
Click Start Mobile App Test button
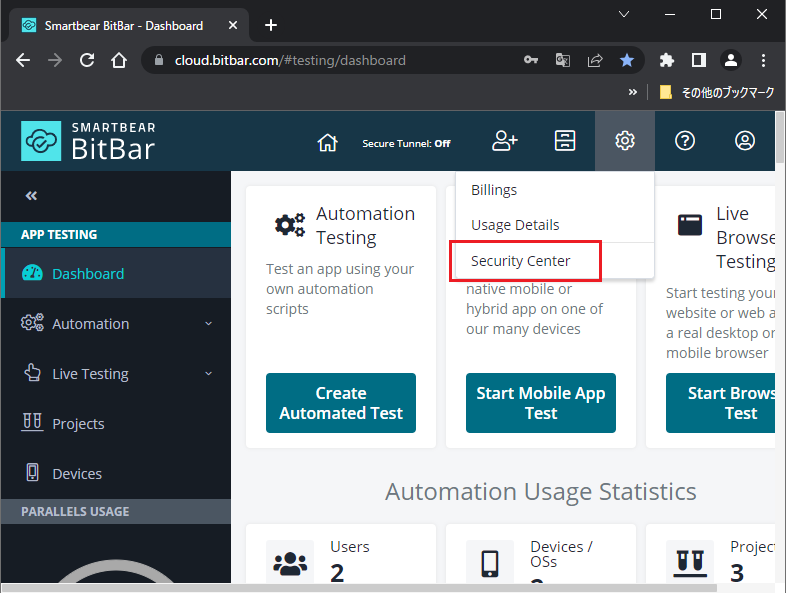[x=541, y=403]
